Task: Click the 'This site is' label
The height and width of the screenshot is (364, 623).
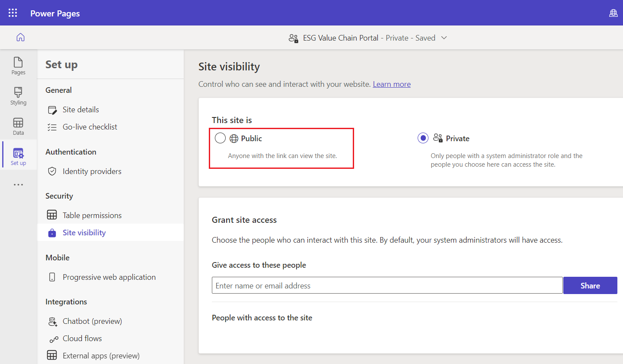Action: (x=232, y=120)
